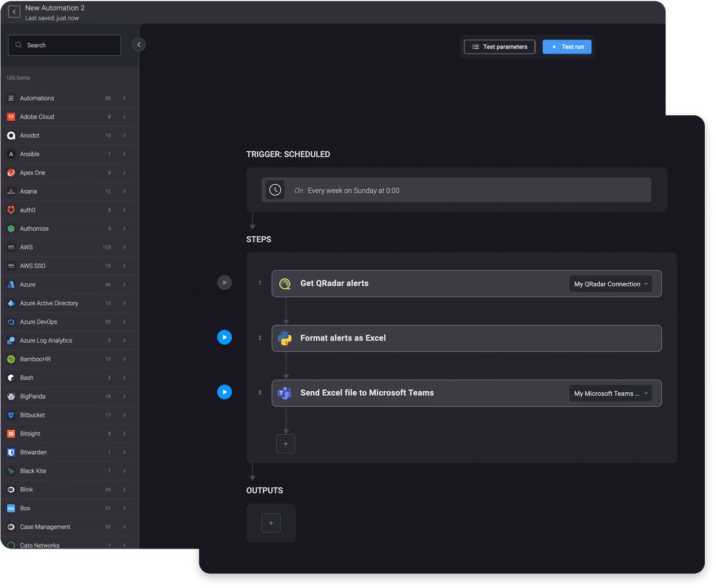
Task: Click the Bitsight logo icon
Action: point(11,434)
